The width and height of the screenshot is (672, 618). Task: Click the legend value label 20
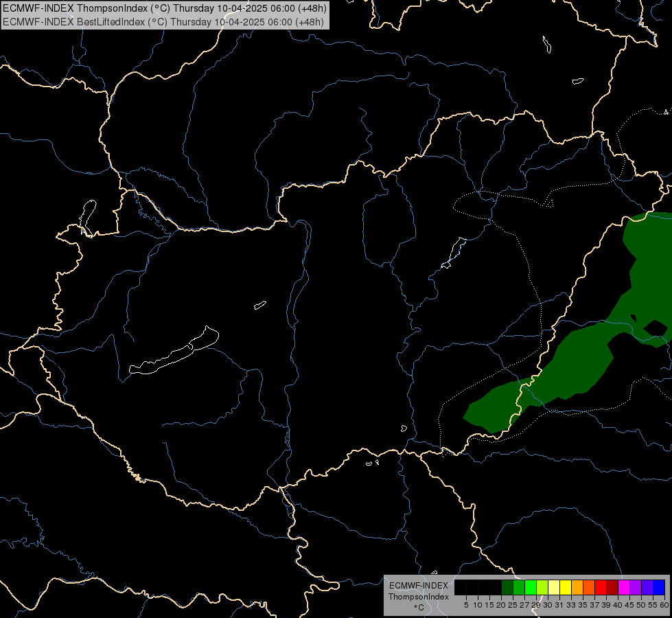click(x=501, y=605)
